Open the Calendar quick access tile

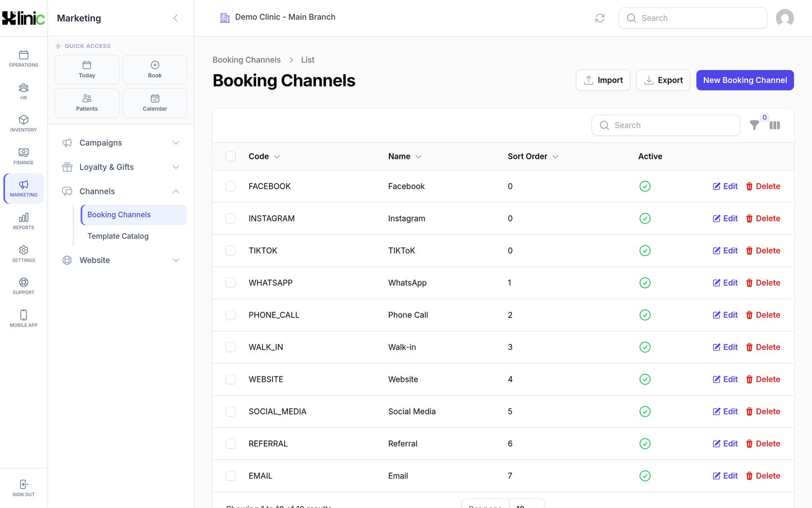[155, 103]
